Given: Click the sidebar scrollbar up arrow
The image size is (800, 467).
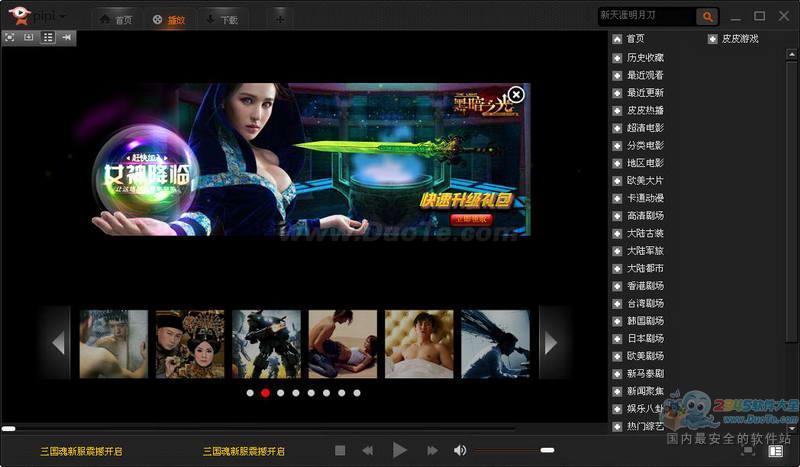Looking at the screenshot, I should coord(791,54).
